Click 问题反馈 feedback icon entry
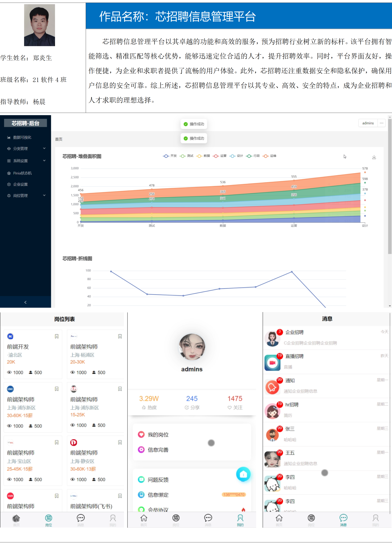The image size is (392, 545). click(141, 480)
